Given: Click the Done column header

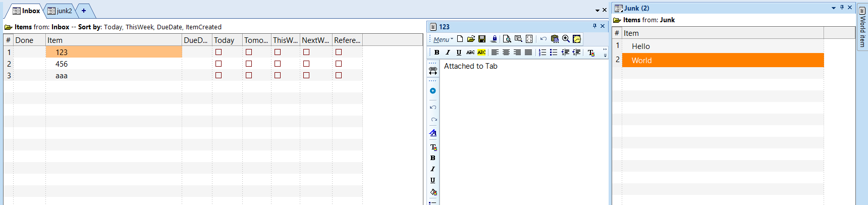Looking at the screenshot, I should tap(29, 40).
